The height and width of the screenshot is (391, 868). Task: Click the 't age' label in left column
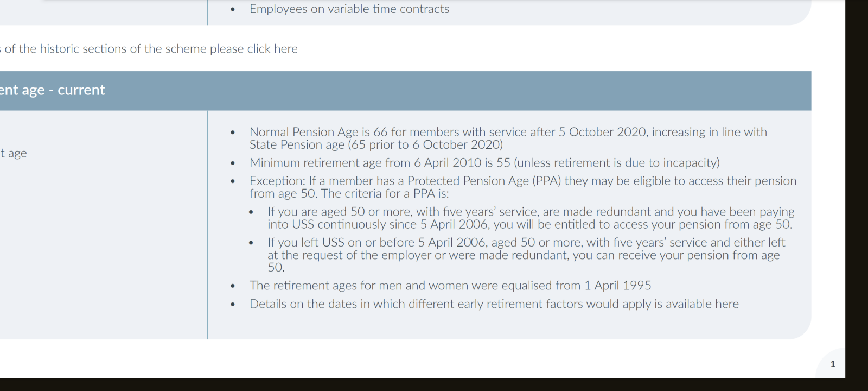click(14, 153)
